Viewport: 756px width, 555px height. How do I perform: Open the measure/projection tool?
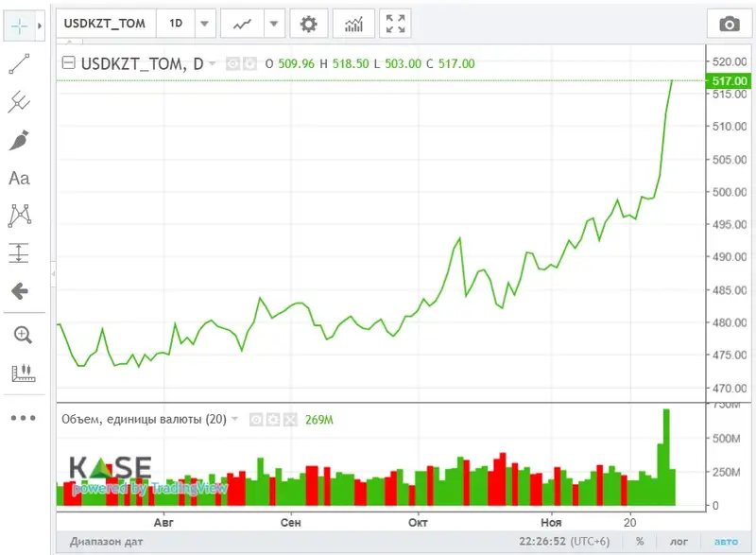coord(20,253)
